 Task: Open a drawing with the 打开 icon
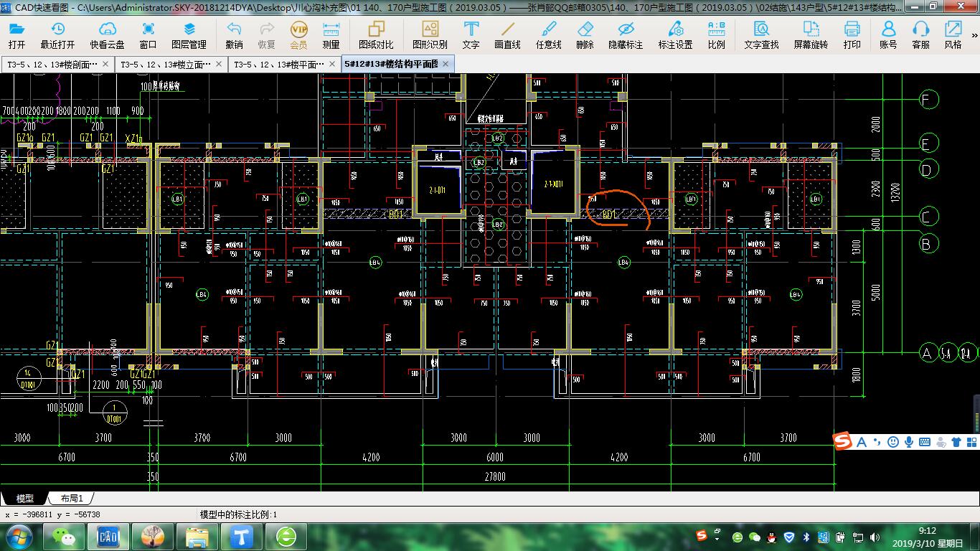point(16,34)
